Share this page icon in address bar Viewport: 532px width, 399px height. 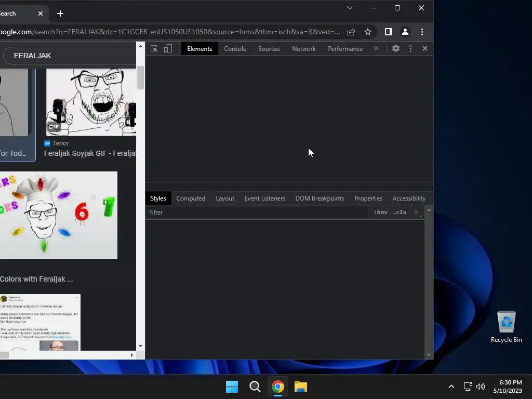[351, 32]
